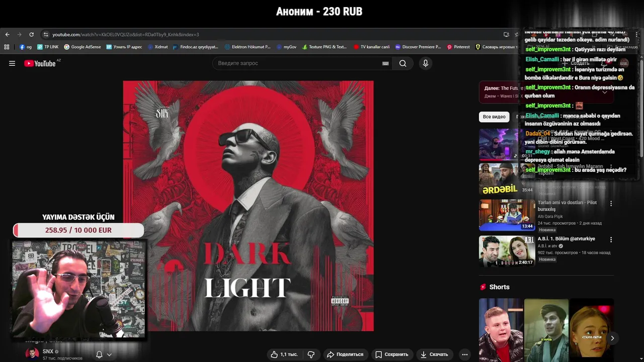Open site information icon in the address bar
Screen dimensions: 644x362
(x=46, y=35)
